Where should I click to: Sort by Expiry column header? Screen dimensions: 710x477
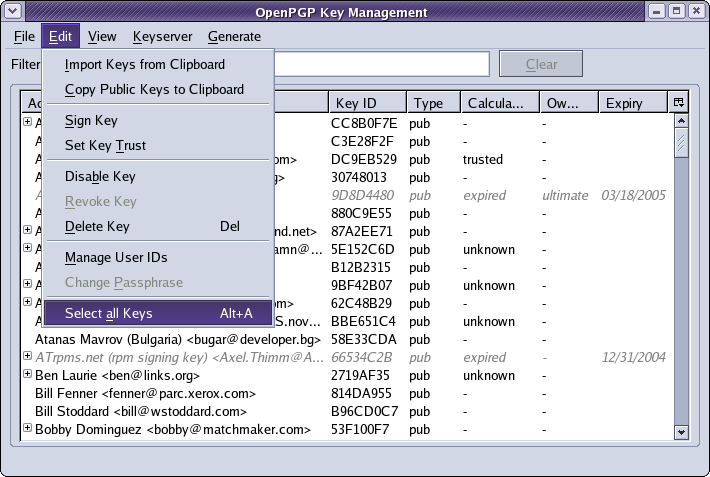[633, 103]
